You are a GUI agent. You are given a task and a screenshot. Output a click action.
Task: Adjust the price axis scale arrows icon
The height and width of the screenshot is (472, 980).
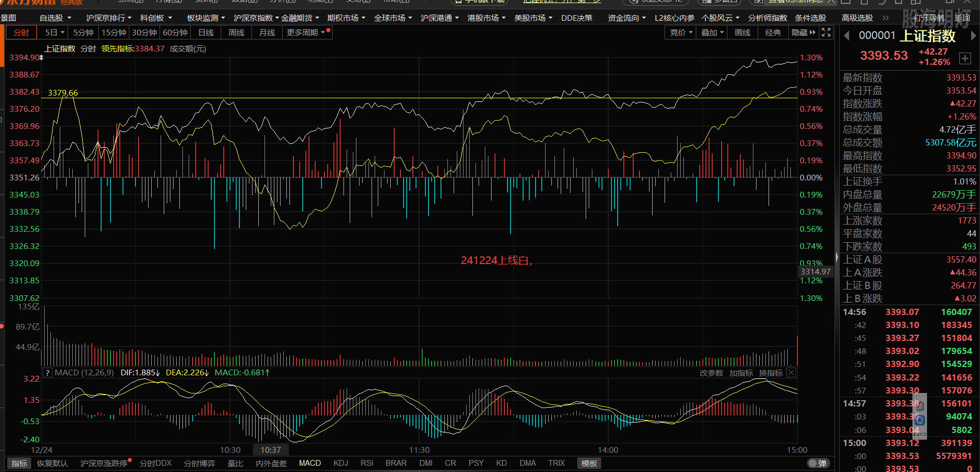[42, 58]
